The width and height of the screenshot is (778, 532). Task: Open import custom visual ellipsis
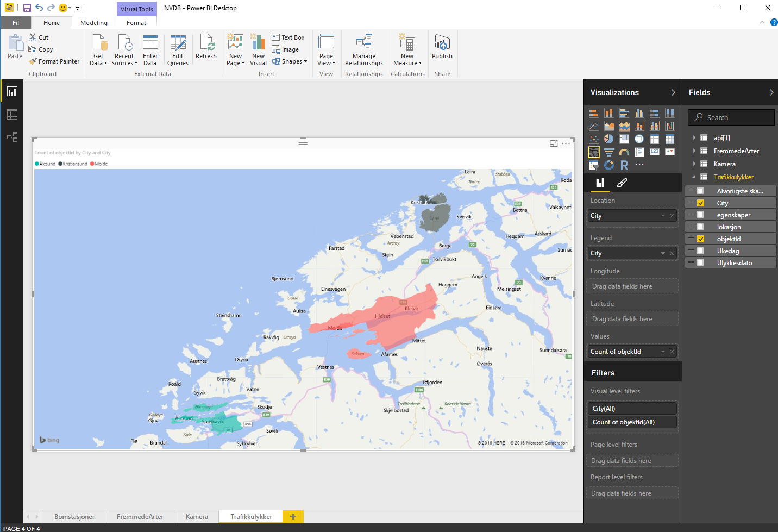(639, 165)
